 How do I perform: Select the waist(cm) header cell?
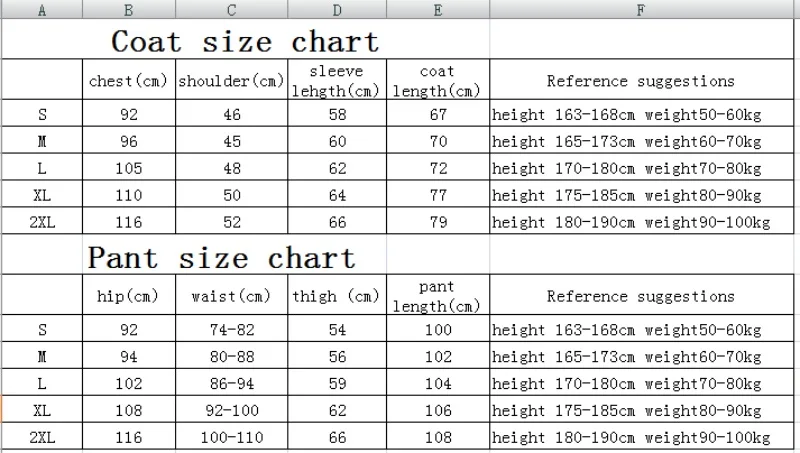232,297
